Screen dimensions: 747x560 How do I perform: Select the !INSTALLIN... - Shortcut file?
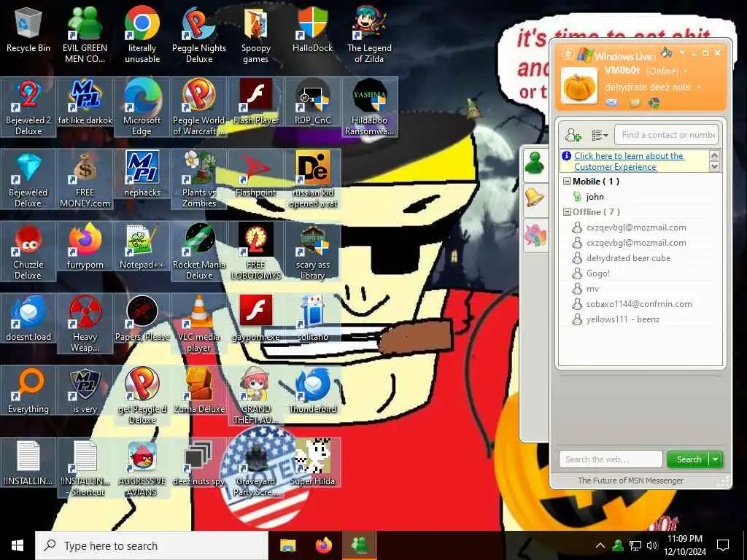pos(85,470)
